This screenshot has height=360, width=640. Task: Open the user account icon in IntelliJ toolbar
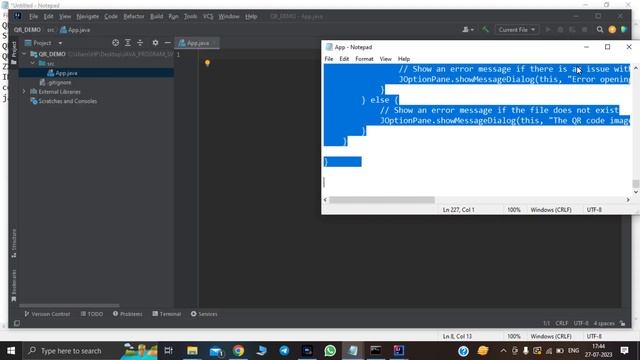pyautogui.click(x=467, y=29)
